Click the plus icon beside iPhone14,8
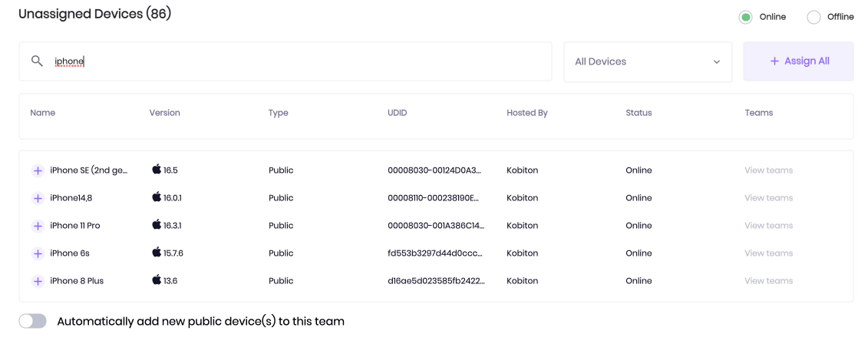The height and width of the screenshot is (344, 868). tap(38, 198)
